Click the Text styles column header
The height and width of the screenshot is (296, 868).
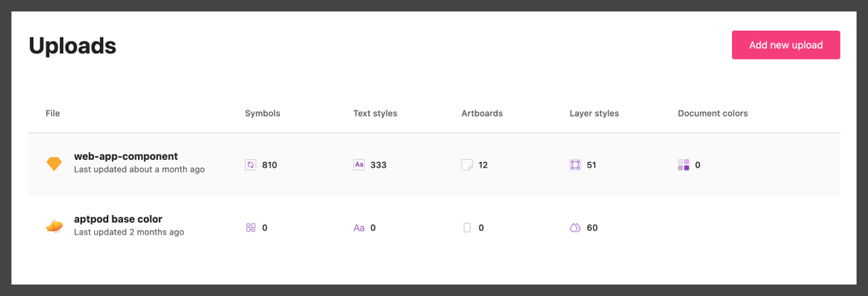375,114
